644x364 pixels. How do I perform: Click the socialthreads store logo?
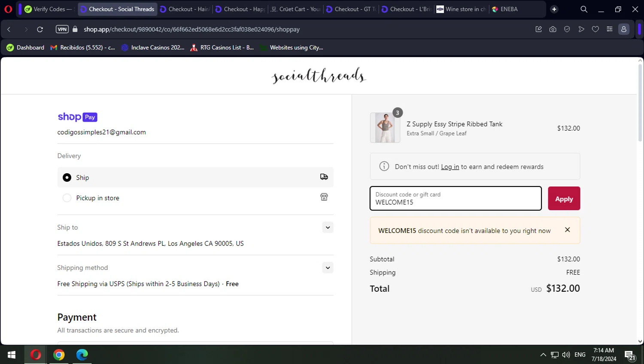319,76
